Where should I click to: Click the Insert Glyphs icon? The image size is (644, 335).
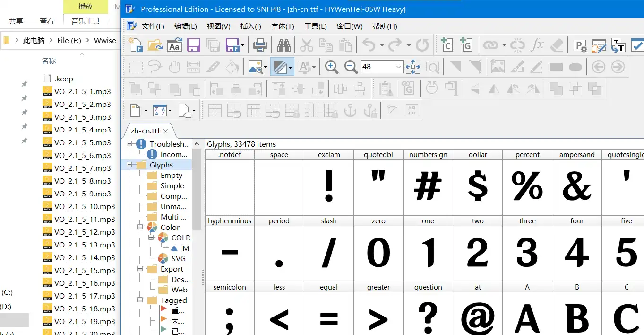coord(466,45)
